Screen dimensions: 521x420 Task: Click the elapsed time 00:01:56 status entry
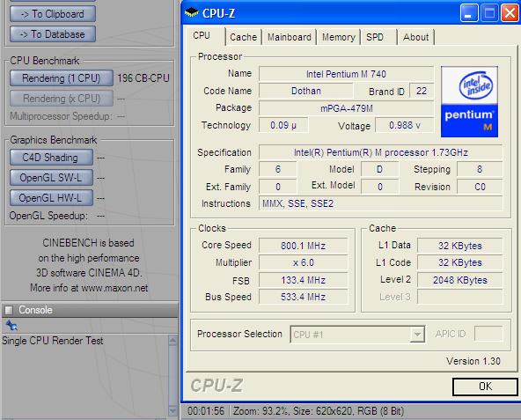point(206,411)
